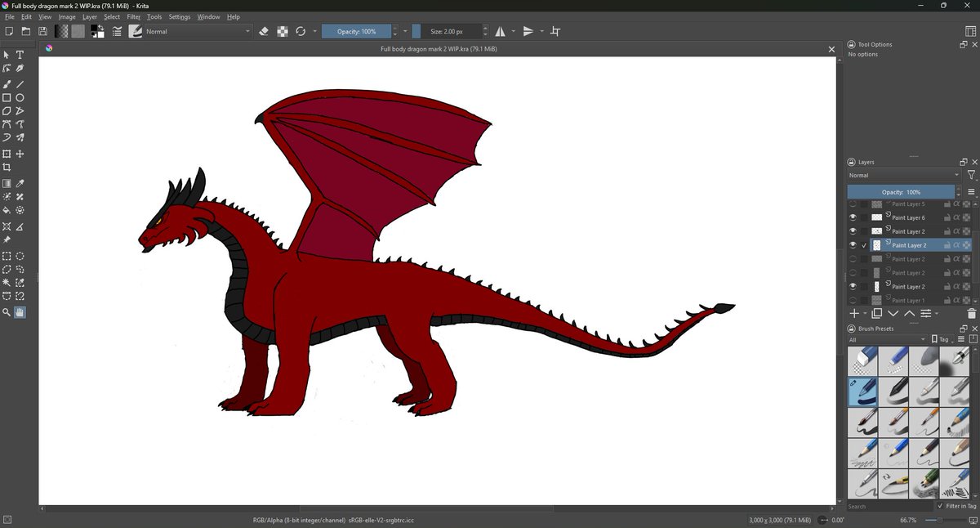The height and width of the screenshot is (528, 980).
Task: Select the Ellipse shape tool
Action: click(20, 97)
